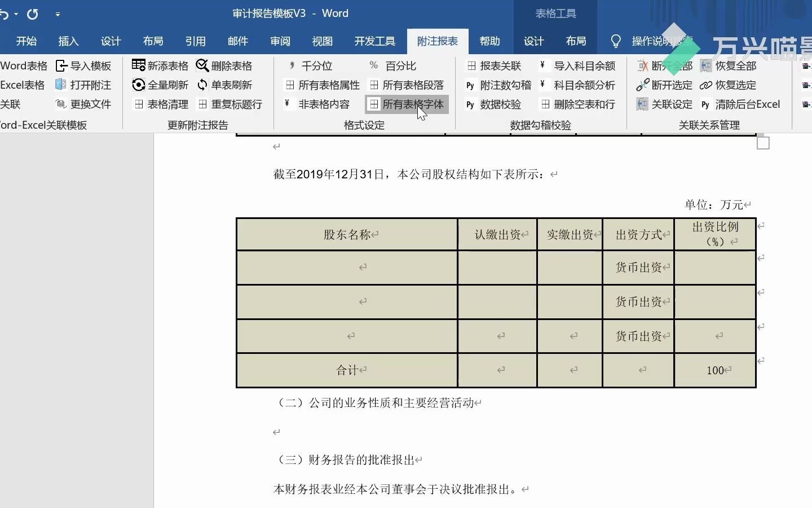Click 导入科目余额 import account balance
Image resolution: width=812 pixels, height=508 pixels.
click(577, 66)
